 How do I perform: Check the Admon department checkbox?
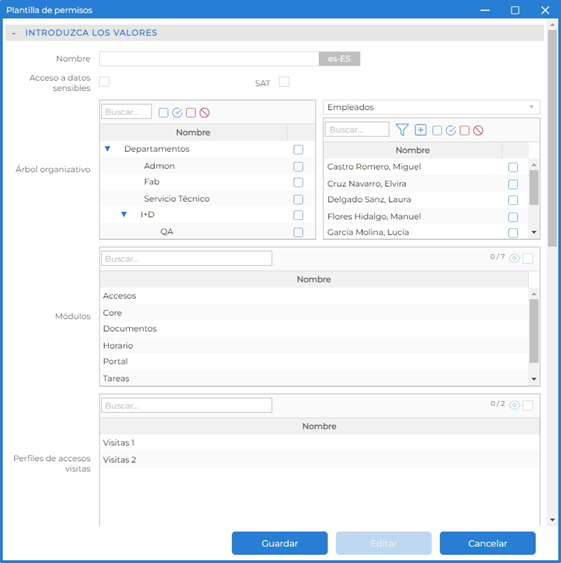(x=298, y=167)
